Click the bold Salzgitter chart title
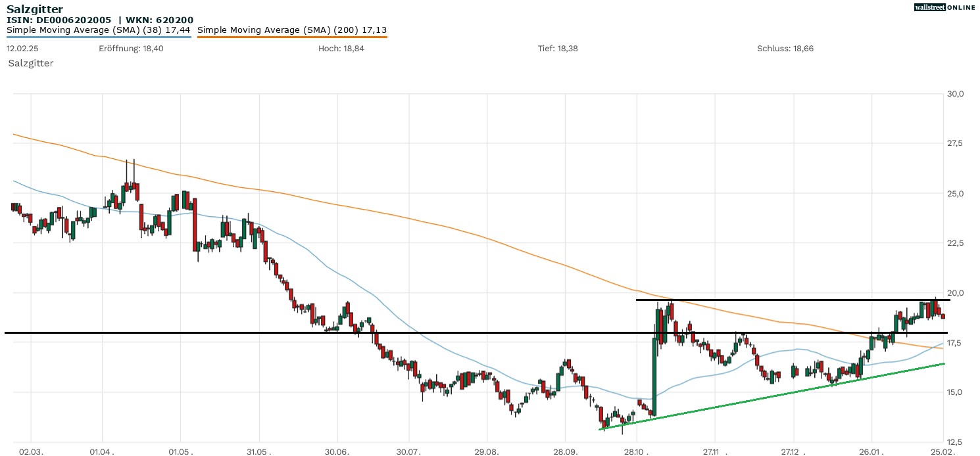This screenshot has height=456, width=980. tap(35, 9)
